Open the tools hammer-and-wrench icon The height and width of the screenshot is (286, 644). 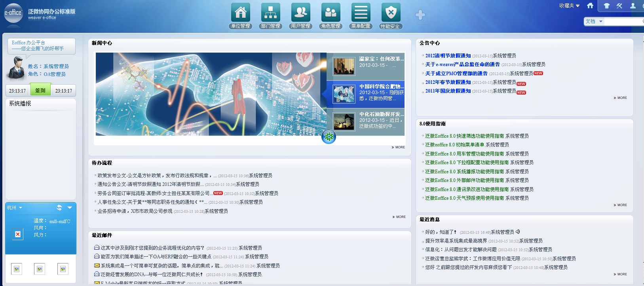pos(619,6)
